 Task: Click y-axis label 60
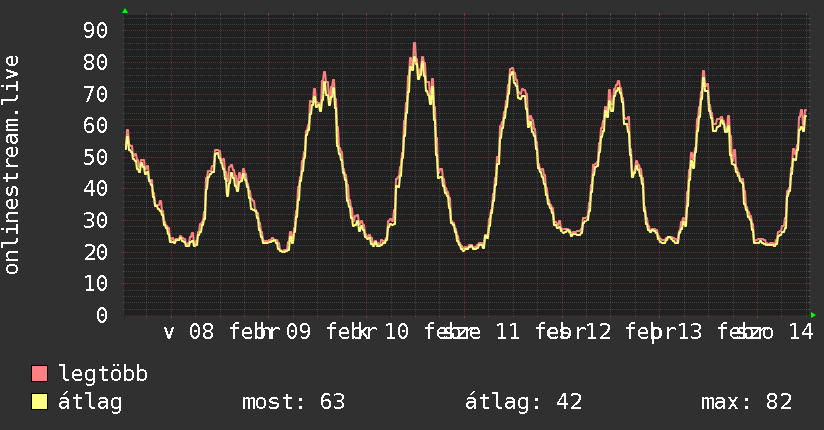pyautogui.click(x=96, y=126)
